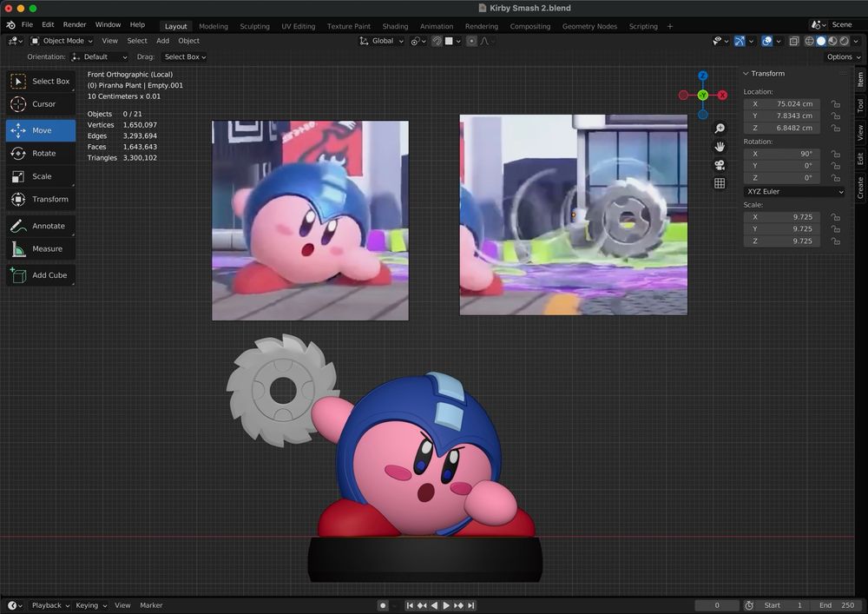Image resolution: width=868 pixels, height=614 pixels.
Task: Switch to the Sculpting workspace tab
Action: [254, 27]
